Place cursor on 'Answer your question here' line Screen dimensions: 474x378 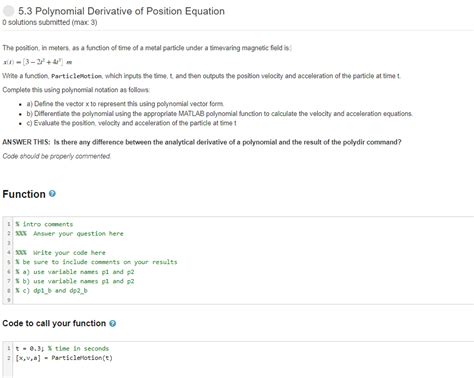(69, 234)
